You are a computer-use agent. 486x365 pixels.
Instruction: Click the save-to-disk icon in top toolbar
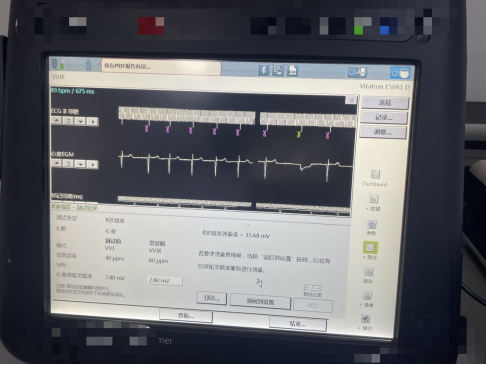(293, 71)
